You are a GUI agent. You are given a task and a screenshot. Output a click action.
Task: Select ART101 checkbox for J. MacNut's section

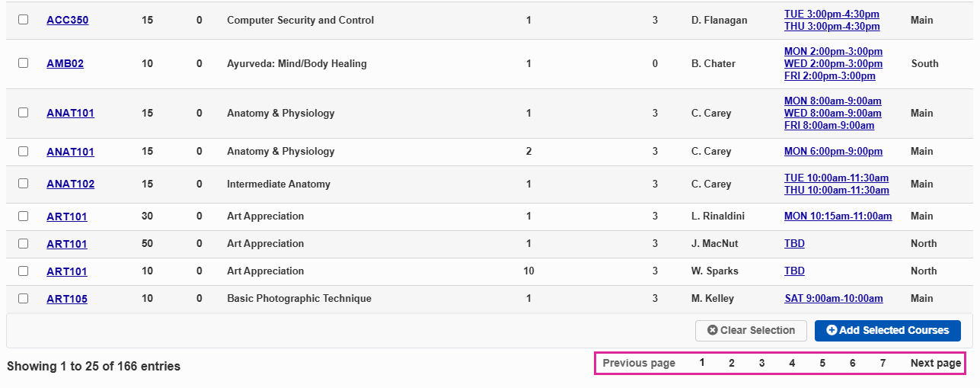[x=23, y=243]
